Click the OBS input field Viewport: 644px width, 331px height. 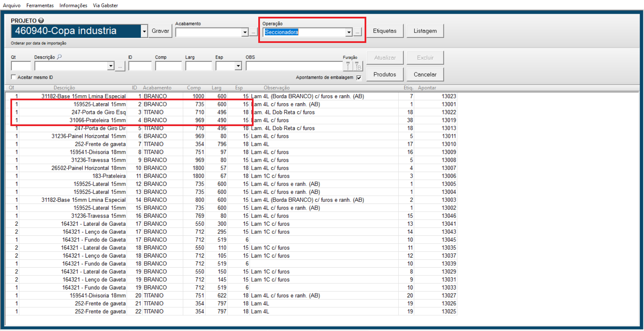[x=294, y=66]
